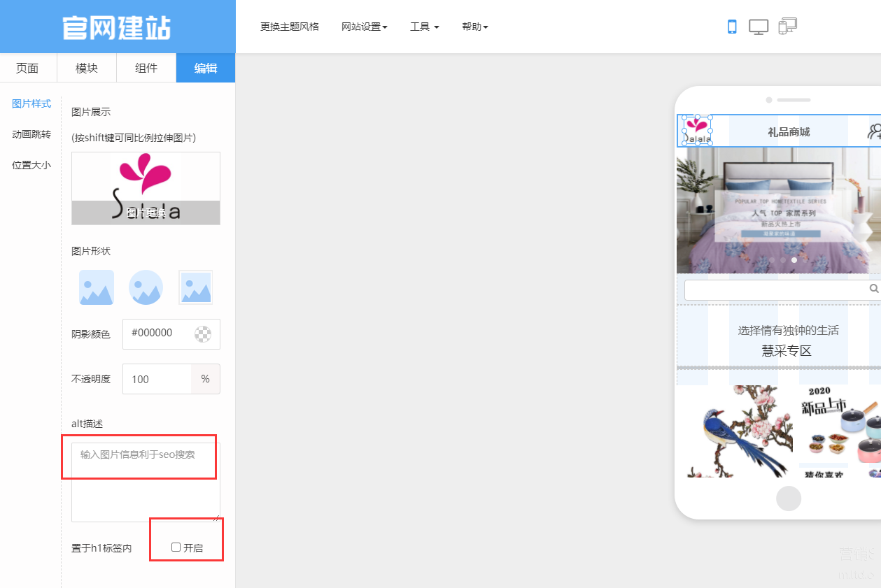Expand the 工具 dropdown menu
The height and width of the screenshot is (588, 881).
click(x=424, y=27)
